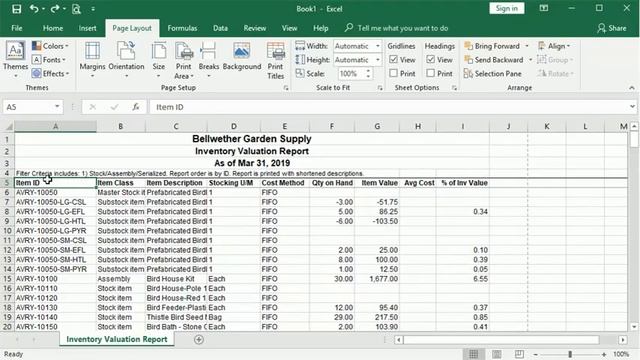Toggle Headings View checkbox
The height and width of the screenshot is (360, 640).
(x=431, y=60)
